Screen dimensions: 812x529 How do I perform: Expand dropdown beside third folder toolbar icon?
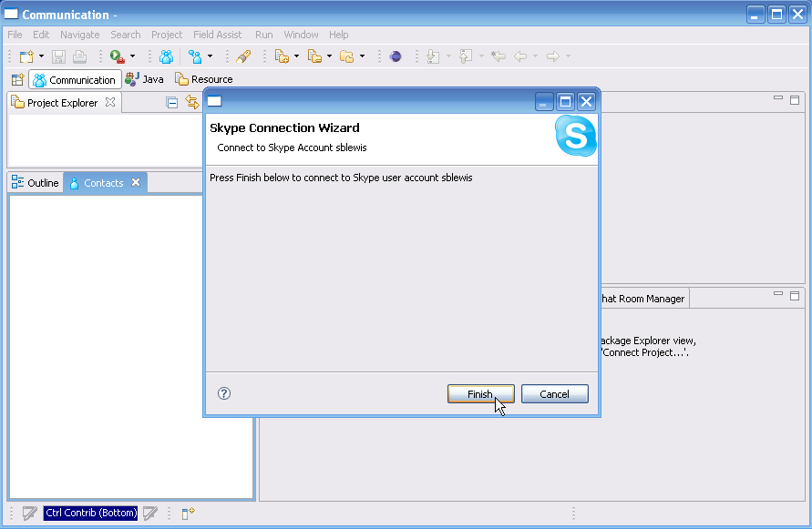click(362, 56)
